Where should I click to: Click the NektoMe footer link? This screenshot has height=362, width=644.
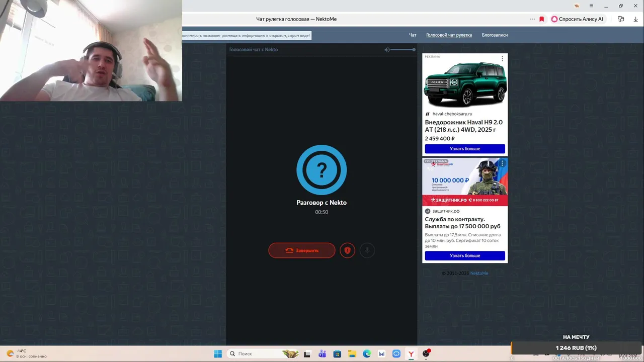tap(479, 274)
